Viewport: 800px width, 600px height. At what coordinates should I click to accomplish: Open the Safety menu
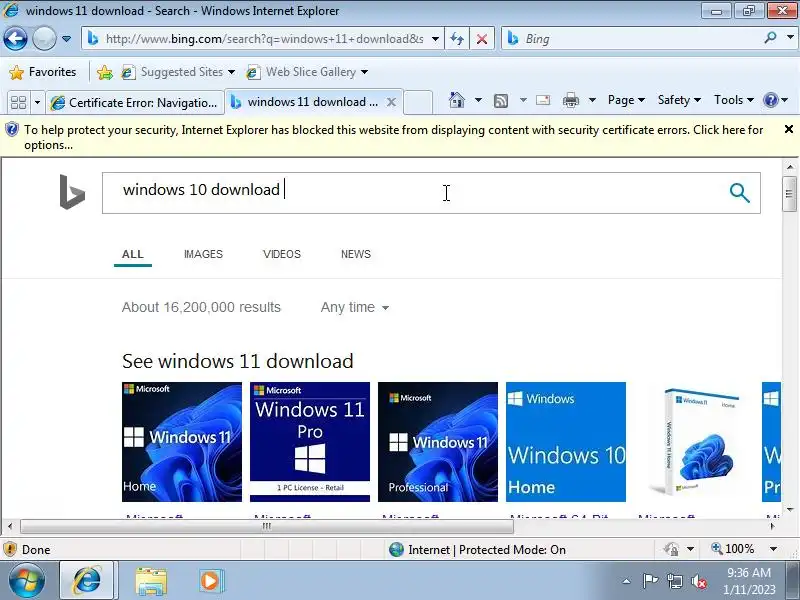tap(679, 100)
